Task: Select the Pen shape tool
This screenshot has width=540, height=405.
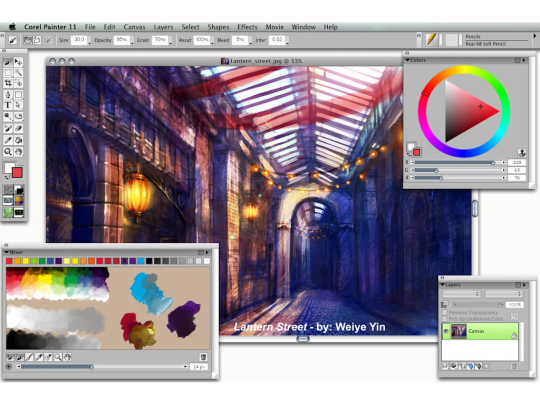Action: point(8,94)
